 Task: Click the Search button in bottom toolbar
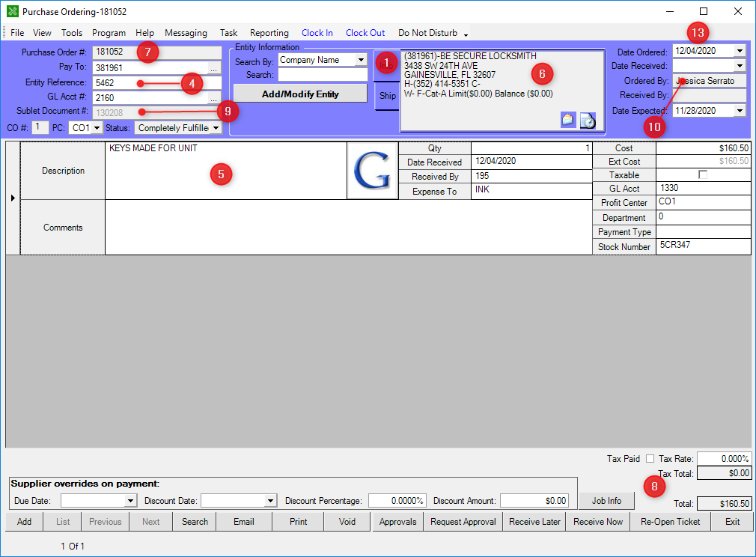(x=195, y=521)
